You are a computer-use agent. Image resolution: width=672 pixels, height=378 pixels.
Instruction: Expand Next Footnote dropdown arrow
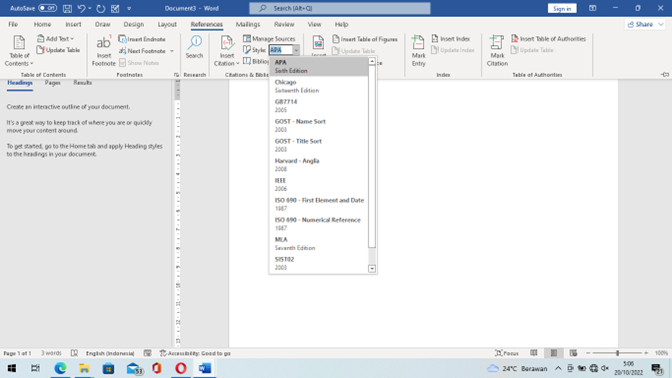coord(172,51)
